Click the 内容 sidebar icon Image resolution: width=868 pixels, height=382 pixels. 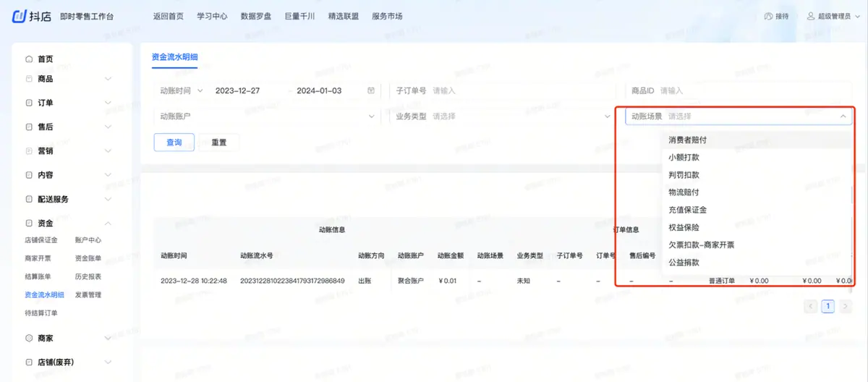pyautogui.click(x=29, y=175)
